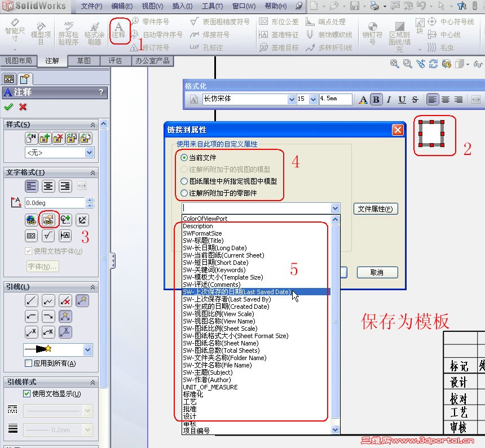Cancel the note with red X

[23, 107]
